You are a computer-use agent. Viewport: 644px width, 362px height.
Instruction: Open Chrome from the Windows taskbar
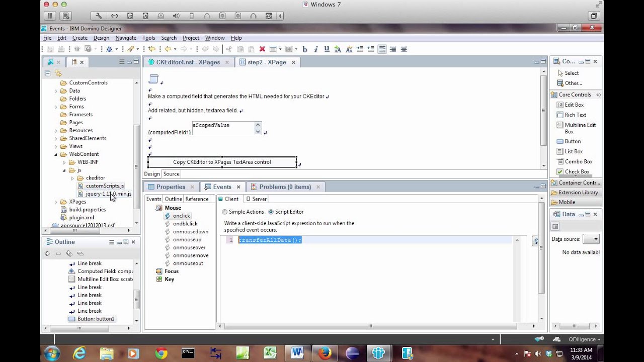click(161, 353)
